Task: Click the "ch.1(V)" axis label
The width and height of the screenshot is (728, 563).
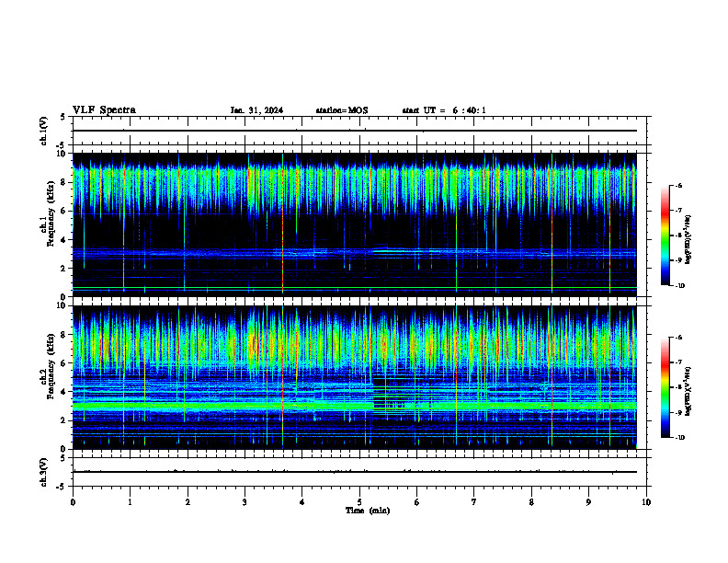Action: [x=43, y=131]
